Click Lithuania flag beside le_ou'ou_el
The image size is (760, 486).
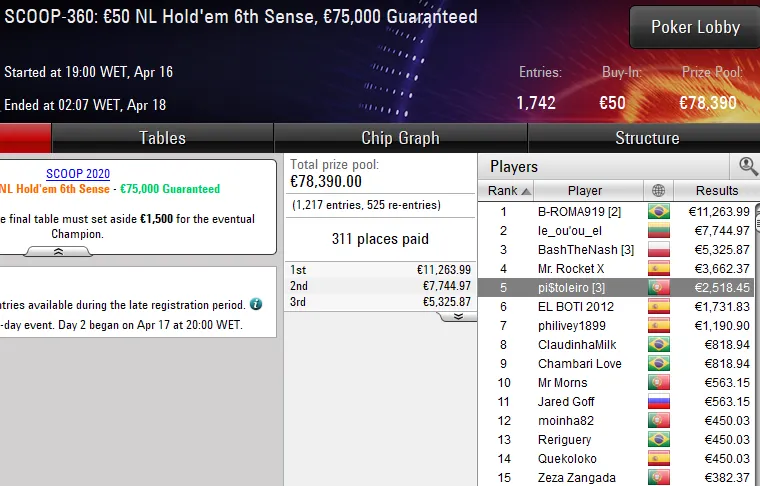[x=658, y=231]
